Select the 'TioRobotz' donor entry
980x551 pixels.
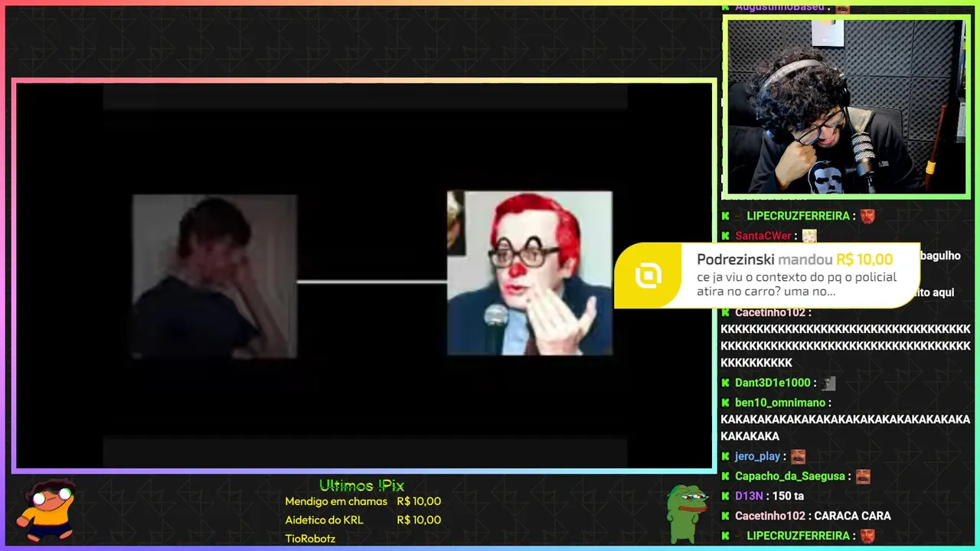point(310,538)
